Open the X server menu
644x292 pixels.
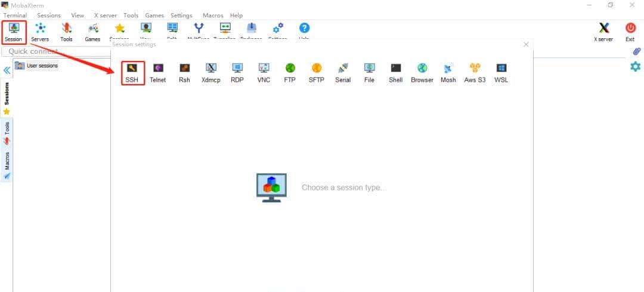pos(106,15)
